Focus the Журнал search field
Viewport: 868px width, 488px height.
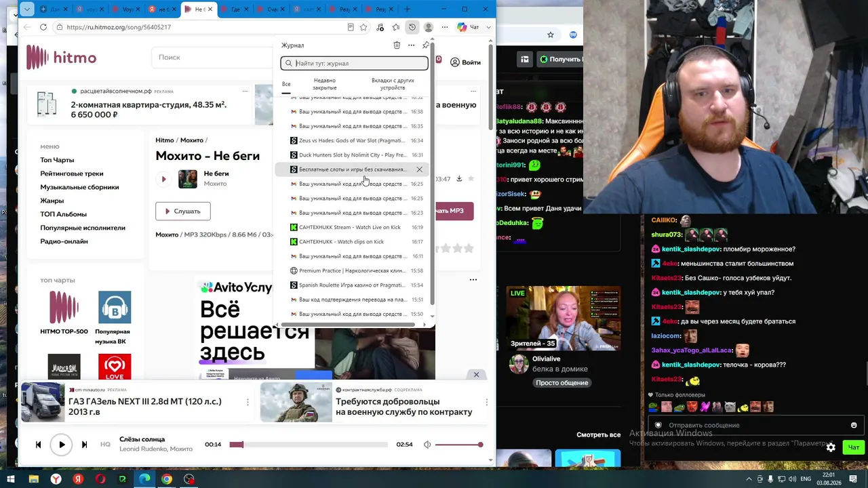tap(355, 63)
